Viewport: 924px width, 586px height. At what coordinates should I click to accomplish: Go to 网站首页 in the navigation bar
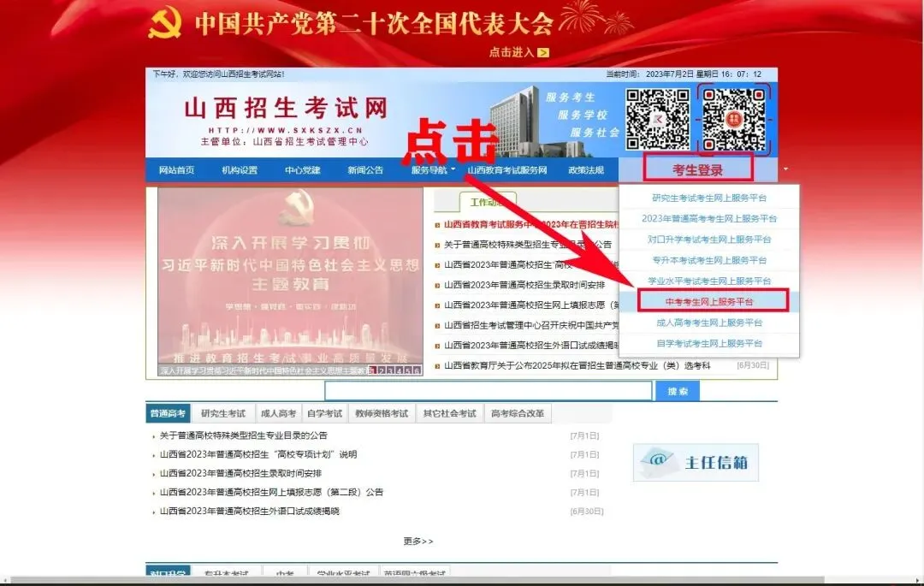coord(176,170)
